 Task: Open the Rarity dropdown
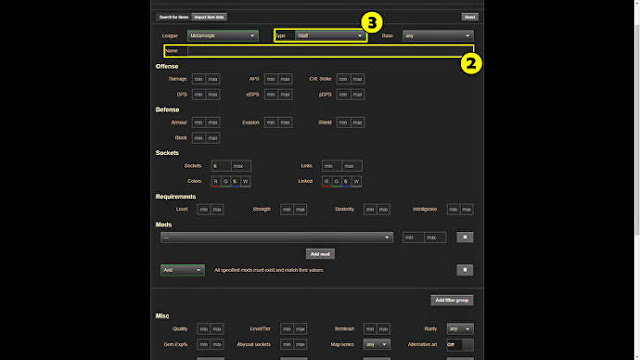460,329
